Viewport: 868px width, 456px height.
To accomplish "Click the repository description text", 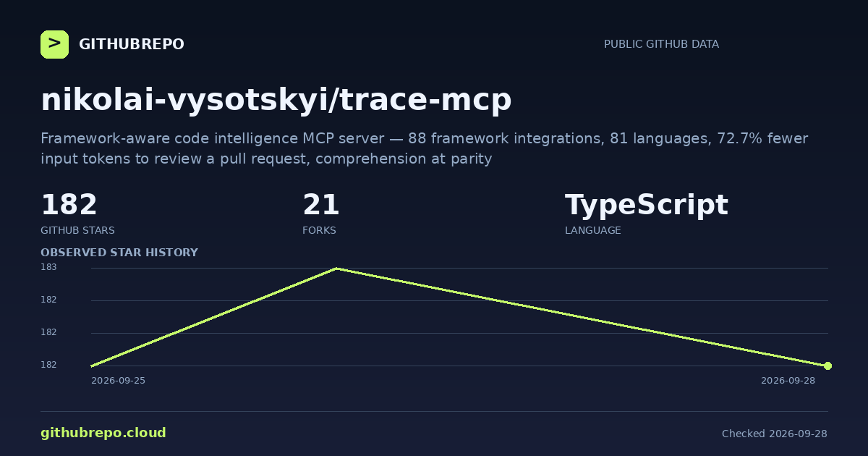I will (x=424, y=148).
